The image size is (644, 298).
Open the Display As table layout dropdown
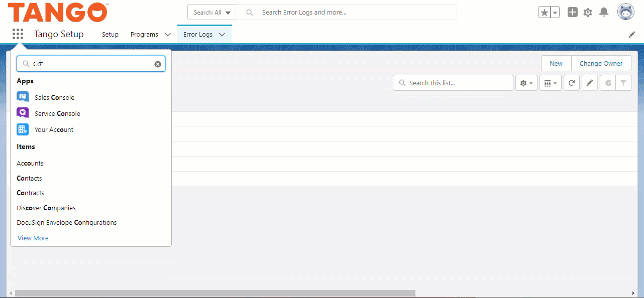click(x=550, y=82)
